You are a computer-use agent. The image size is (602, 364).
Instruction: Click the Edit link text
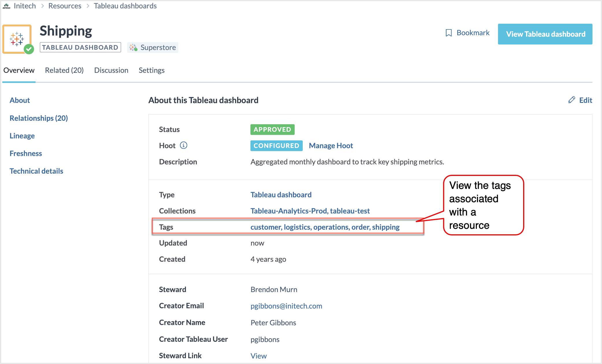(x=586, y=100)
